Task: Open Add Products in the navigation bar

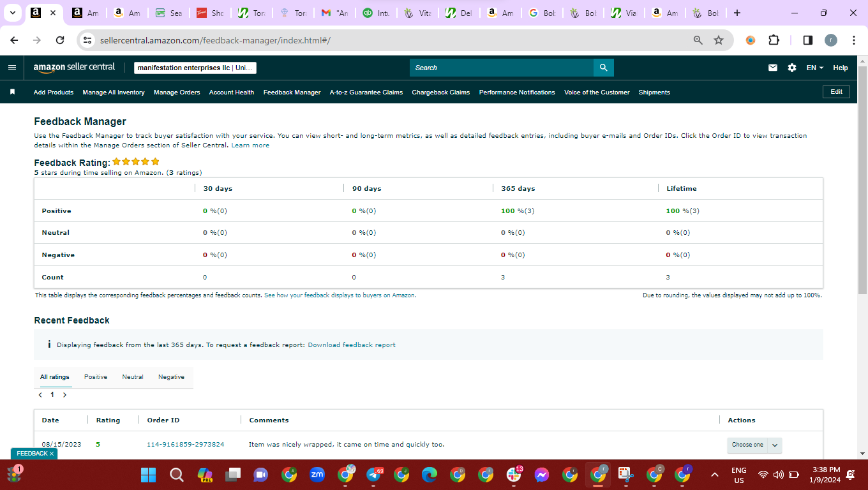Action: click(x=54, y=93)
